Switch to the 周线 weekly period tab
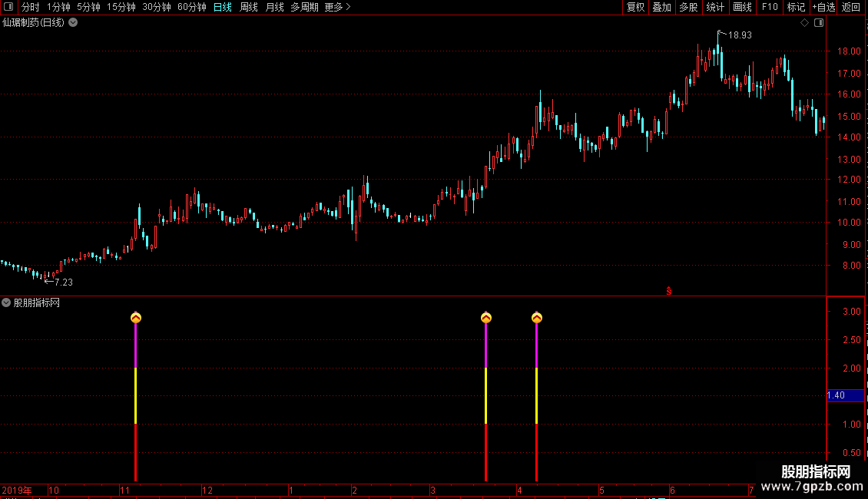Viewport: 868px width, 499px height. tap(249, 7)
